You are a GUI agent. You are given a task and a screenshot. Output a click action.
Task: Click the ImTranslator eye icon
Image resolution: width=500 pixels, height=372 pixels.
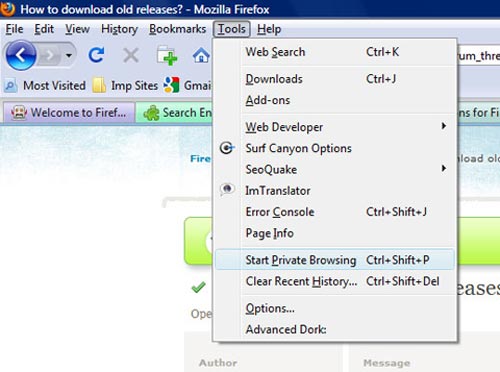point(227,189)
